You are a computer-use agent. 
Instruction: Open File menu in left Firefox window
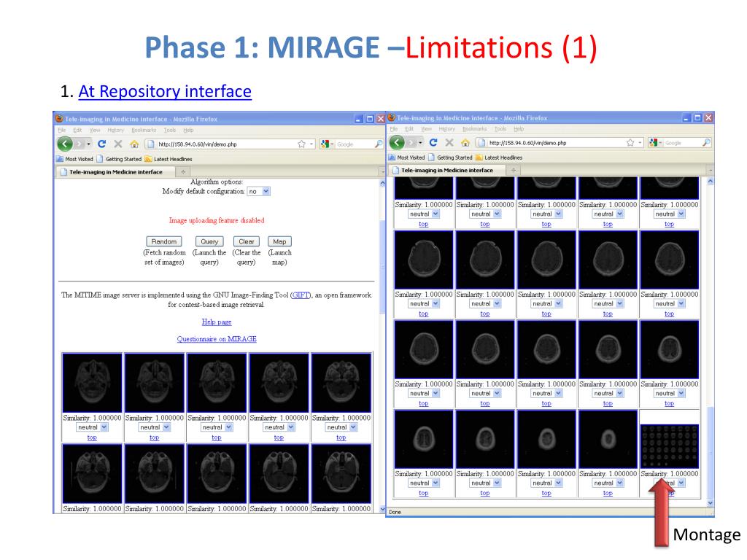62,130
